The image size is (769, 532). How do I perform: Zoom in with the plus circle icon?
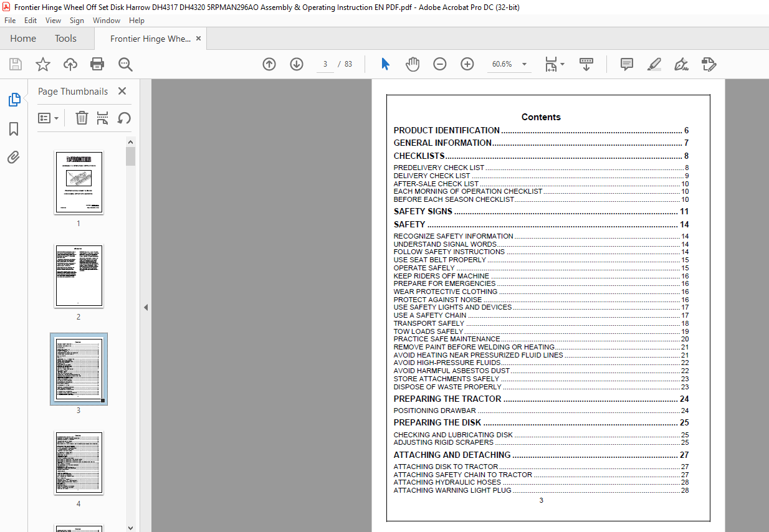tap(467, 64)
